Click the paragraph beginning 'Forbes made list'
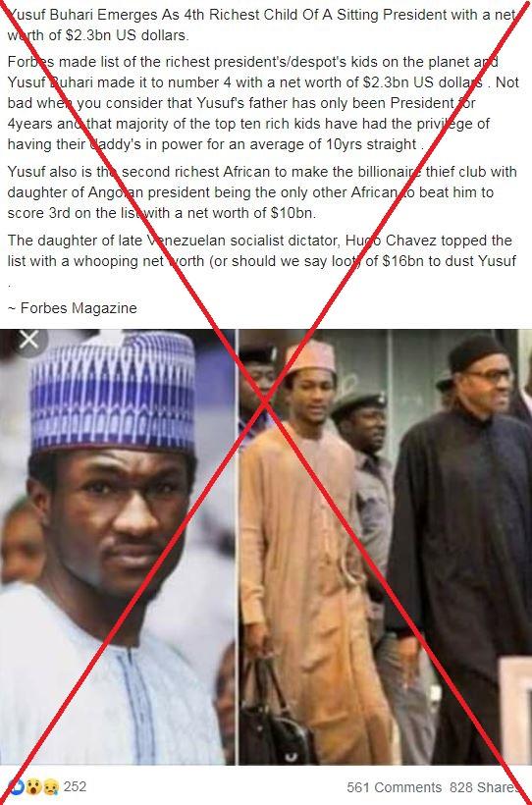This screenshot has height=805, width=532. pyautogui.click(x=263, y=103)
